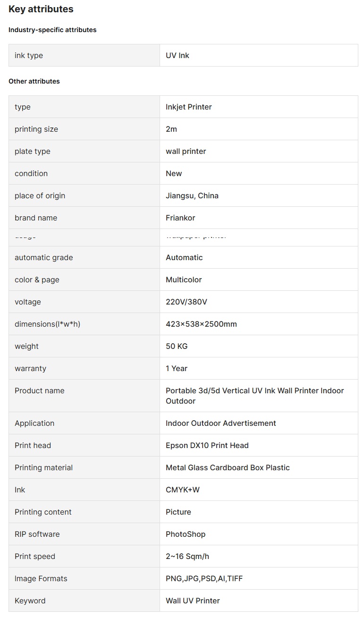Click the UV Ink value cell

pos(178,55)
